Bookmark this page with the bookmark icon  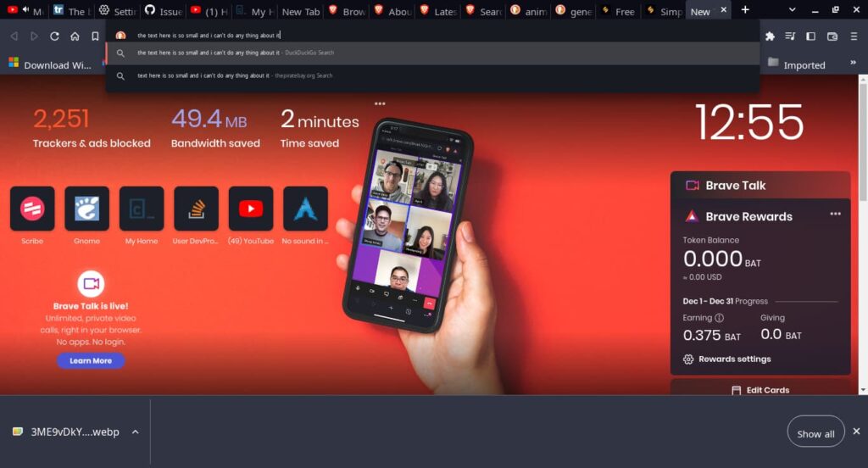(95, 36)
